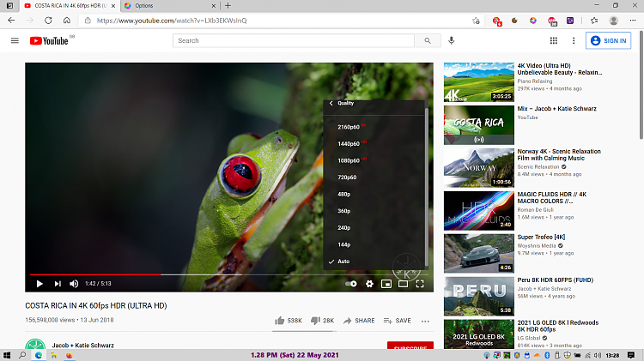Go to browser home page

click(66, 21)
